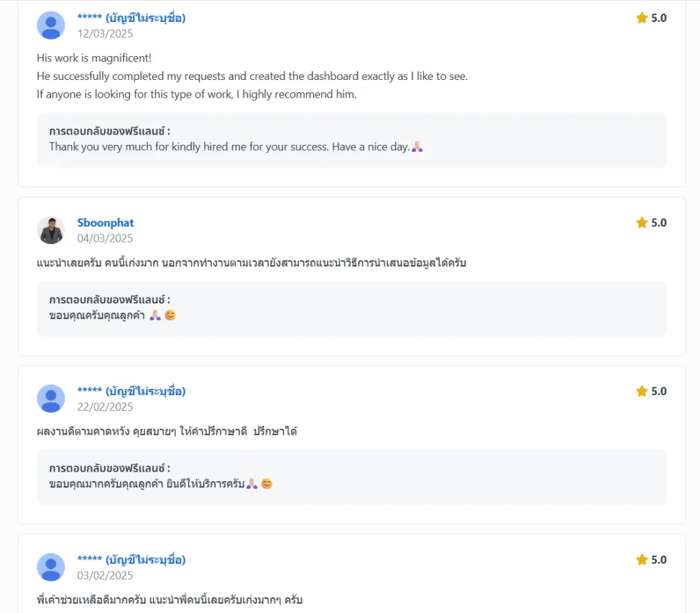
Task: Click the anonymous reviewer name dated 03/02/2025
Action: [131, 560]
